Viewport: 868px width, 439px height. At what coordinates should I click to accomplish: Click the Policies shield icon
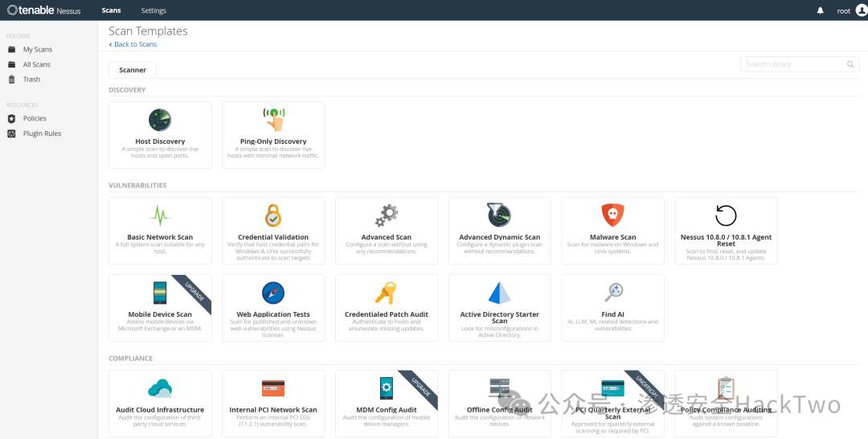[11, 118]
